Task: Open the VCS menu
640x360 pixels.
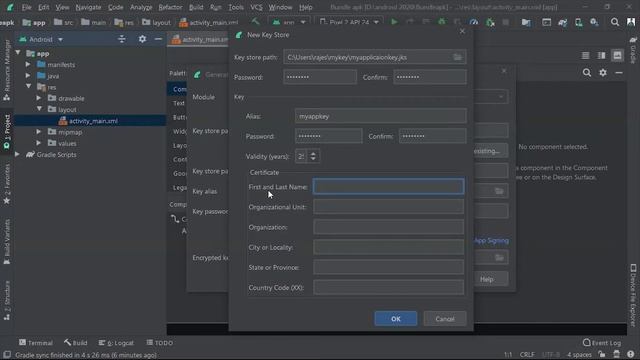Action: pos(256,7)
